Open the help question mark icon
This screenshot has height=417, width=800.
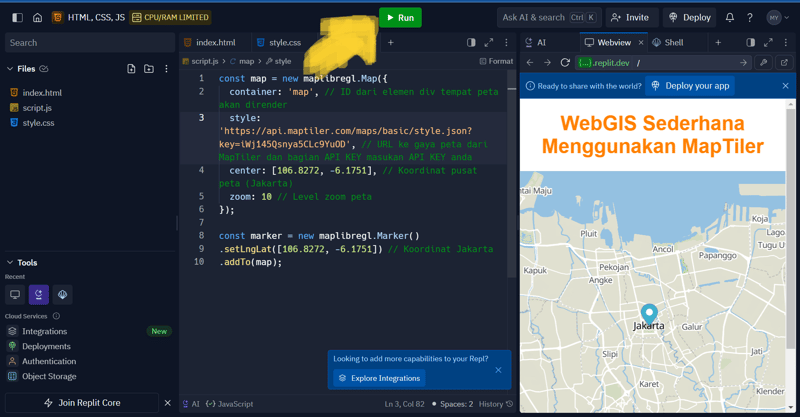(750, 17)
